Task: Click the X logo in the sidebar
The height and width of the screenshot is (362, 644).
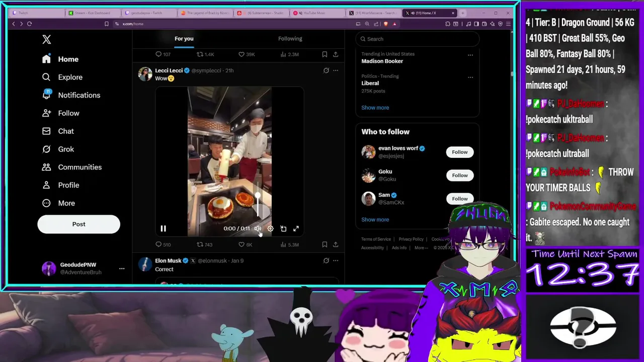Action: (x=46, y=39)
